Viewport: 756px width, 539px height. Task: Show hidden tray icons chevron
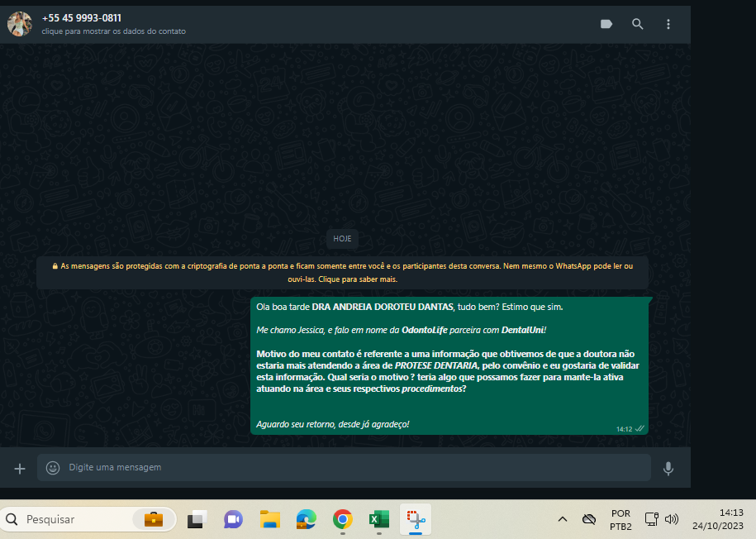point(562,519)
